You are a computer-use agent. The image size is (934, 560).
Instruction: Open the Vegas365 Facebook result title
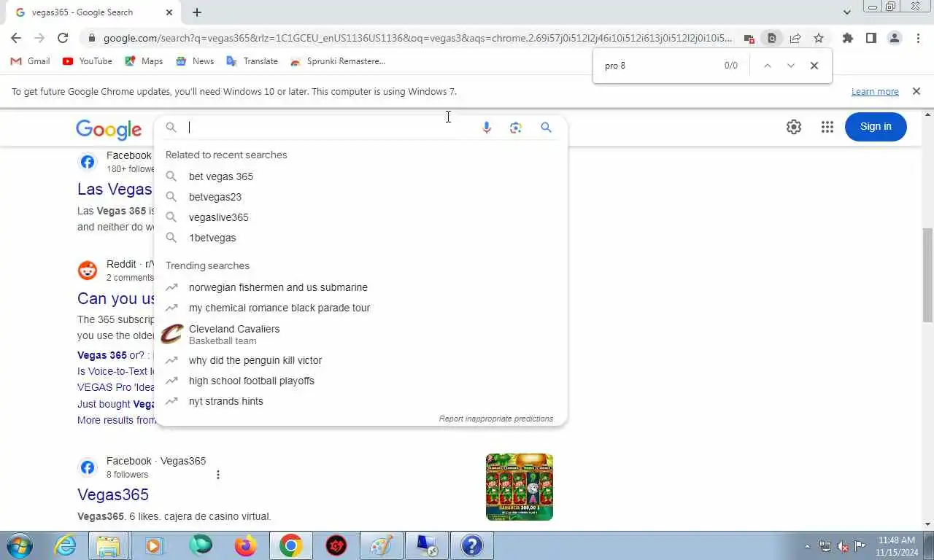(x=113, y=494)
